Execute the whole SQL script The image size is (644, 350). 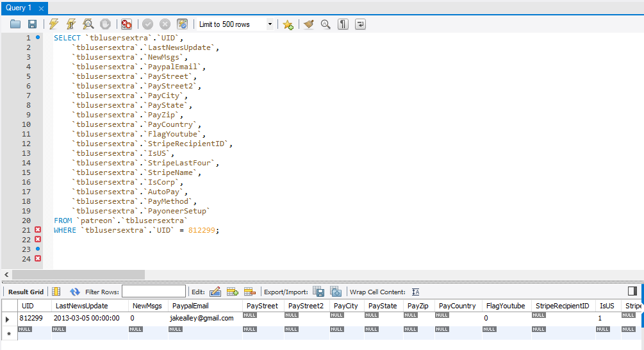54,24
